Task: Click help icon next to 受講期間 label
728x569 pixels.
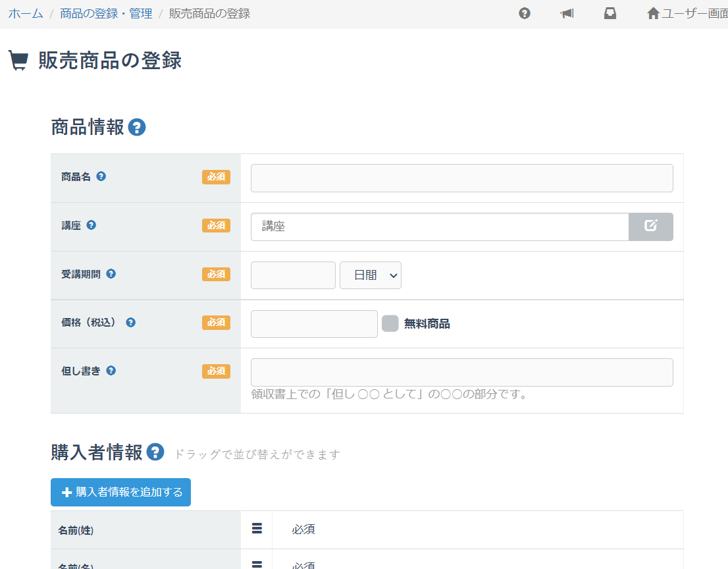Action: pos(111,273)
